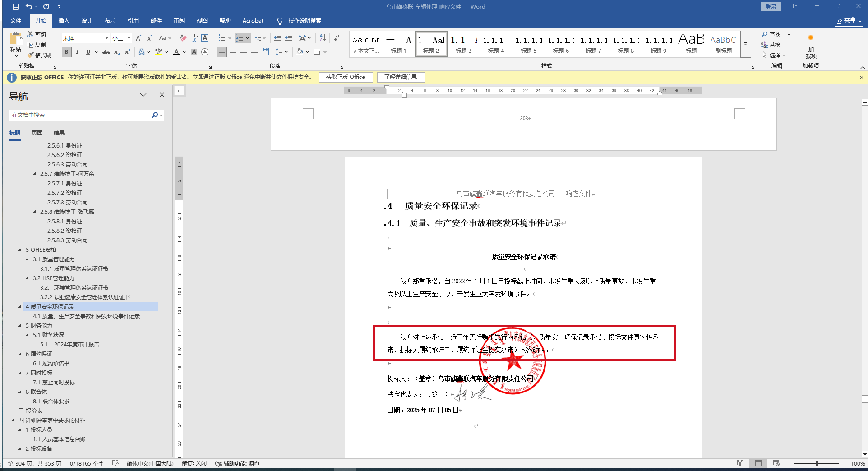Undo the last action
The width and height of the screenshot is (868, 471).
tap(29, 7)
